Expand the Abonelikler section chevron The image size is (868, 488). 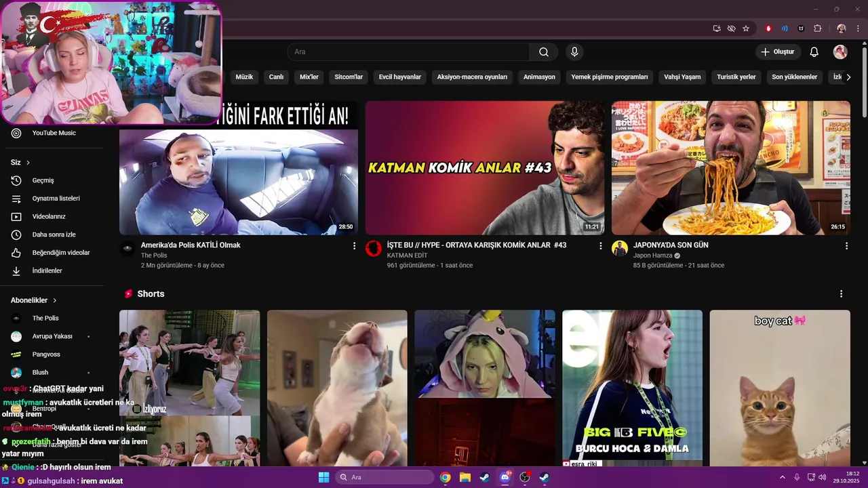(55, 300)
